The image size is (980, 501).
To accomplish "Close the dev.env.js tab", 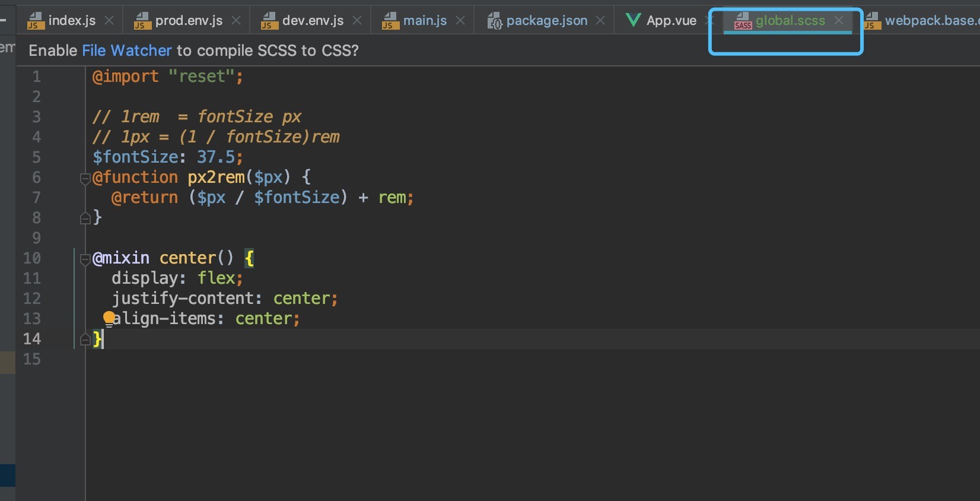I will pyautogui.click(x=357, y=20).
